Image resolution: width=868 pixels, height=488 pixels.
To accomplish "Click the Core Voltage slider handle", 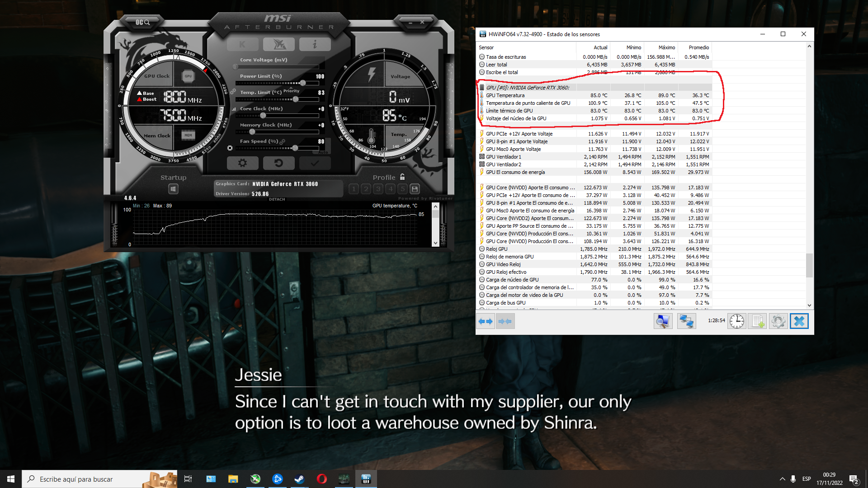I will click(x=236, y=67).
